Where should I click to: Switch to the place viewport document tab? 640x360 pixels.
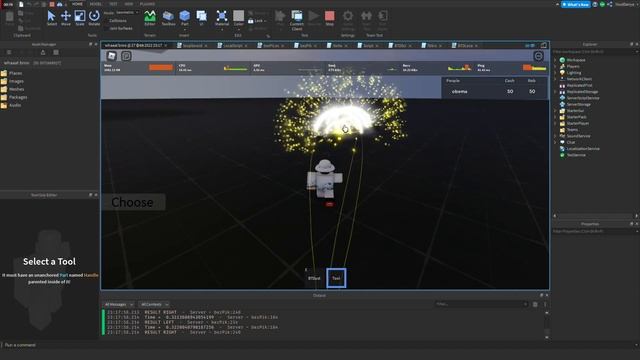(136, 45)
